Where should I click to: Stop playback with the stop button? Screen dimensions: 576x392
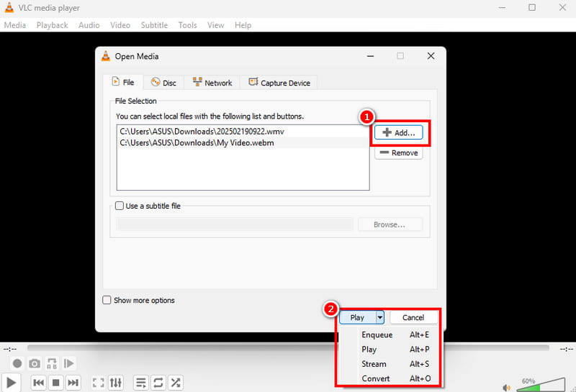(x=56, y=383)
